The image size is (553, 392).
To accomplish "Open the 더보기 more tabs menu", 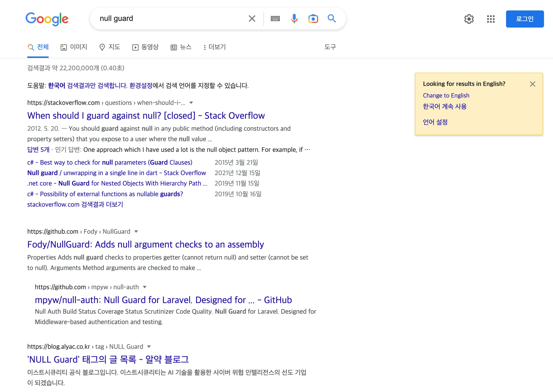I will (215, 47).
